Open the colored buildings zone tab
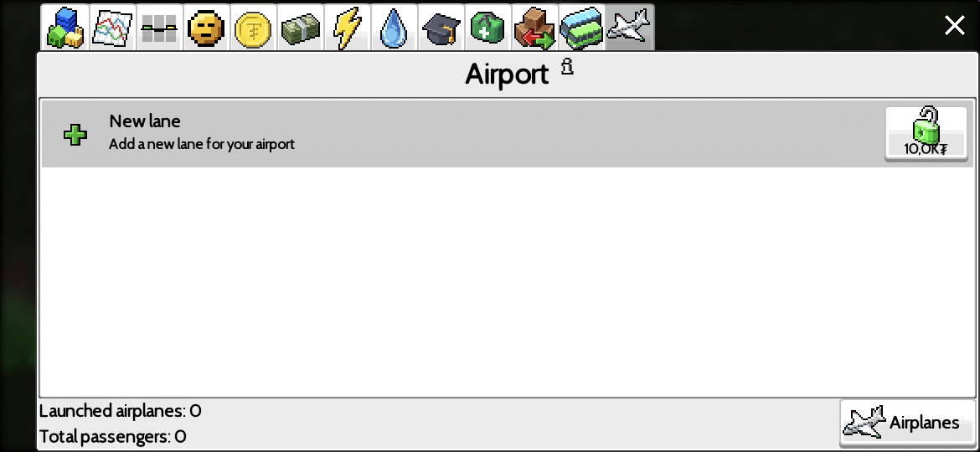The image size is (980, 452). tap(65, 28)
